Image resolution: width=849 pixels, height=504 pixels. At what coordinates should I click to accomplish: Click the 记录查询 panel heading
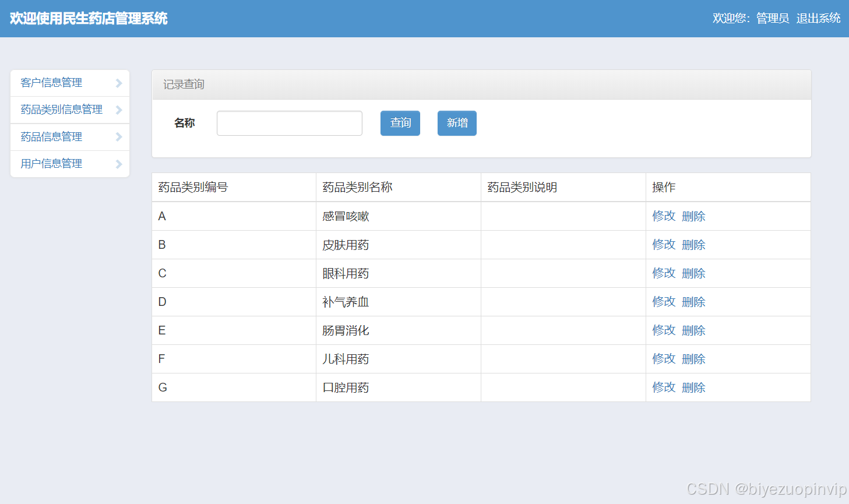[x=184, y=84]
